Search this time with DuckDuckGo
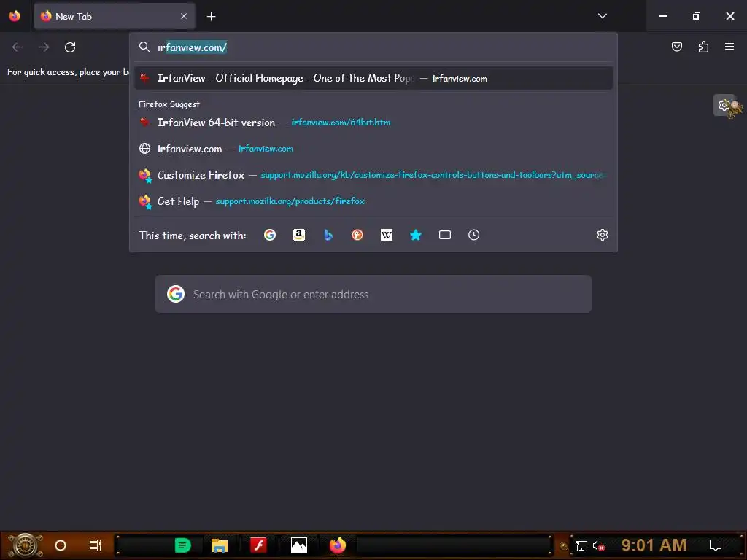 pos(357,235)
